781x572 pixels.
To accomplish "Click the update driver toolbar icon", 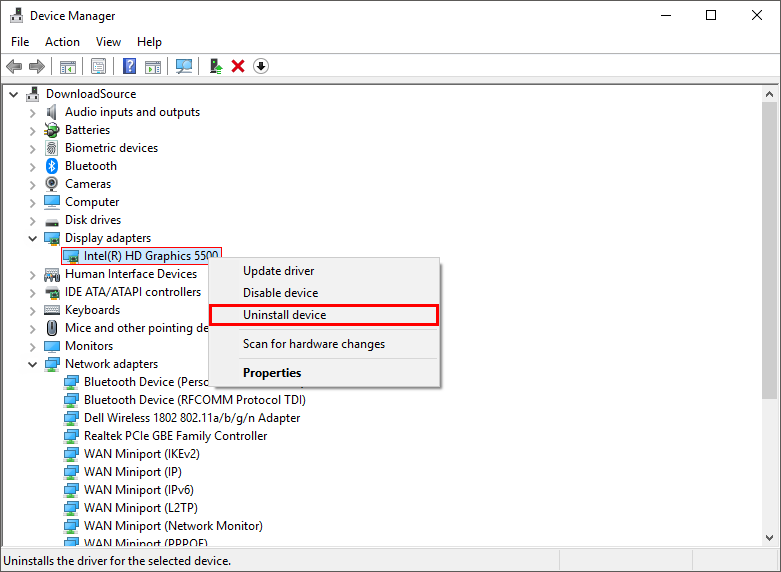I will point(216,66).
